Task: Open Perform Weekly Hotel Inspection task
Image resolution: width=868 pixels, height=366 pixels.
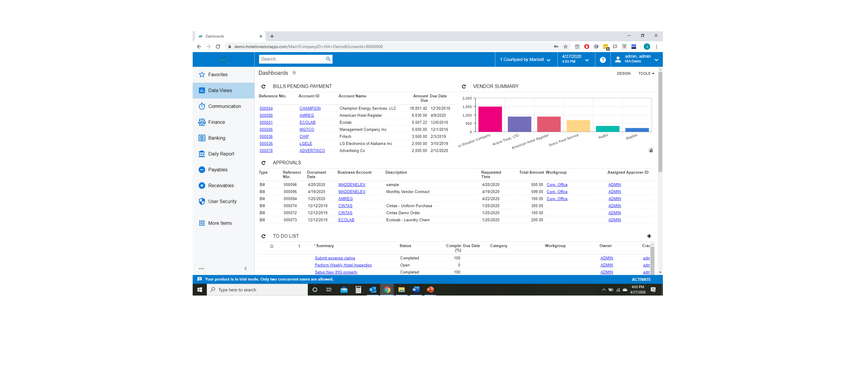Action: (x=343, y=265)
